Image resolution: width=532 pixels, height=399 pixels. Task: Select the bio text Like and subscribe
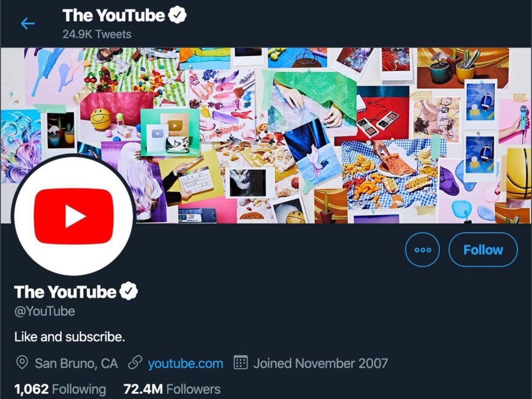(x=69, y=336)
